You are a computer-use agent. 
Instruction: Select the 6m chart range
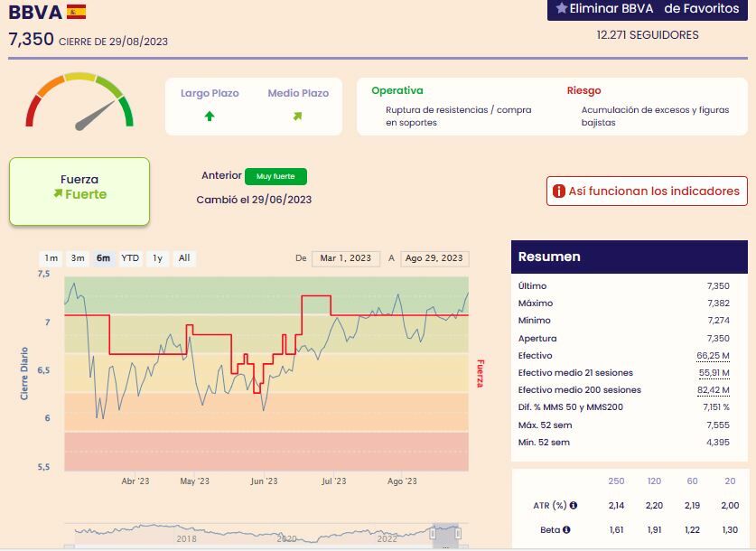[103, 258]
